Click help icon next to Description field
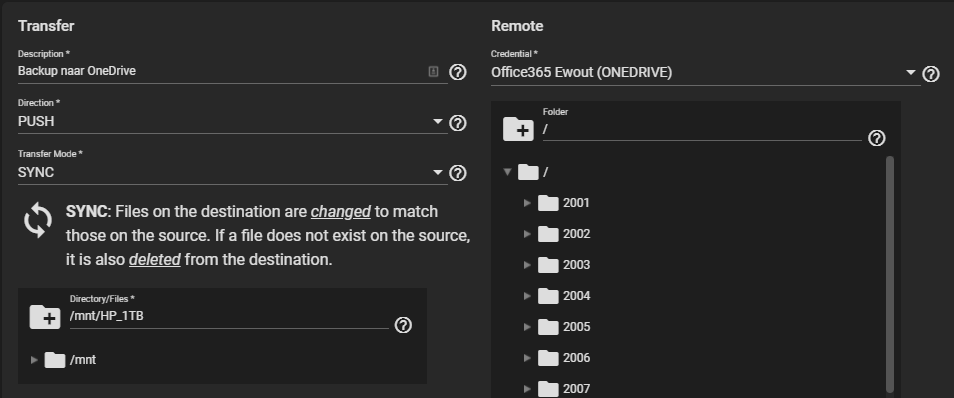 [x=458, y=72]
